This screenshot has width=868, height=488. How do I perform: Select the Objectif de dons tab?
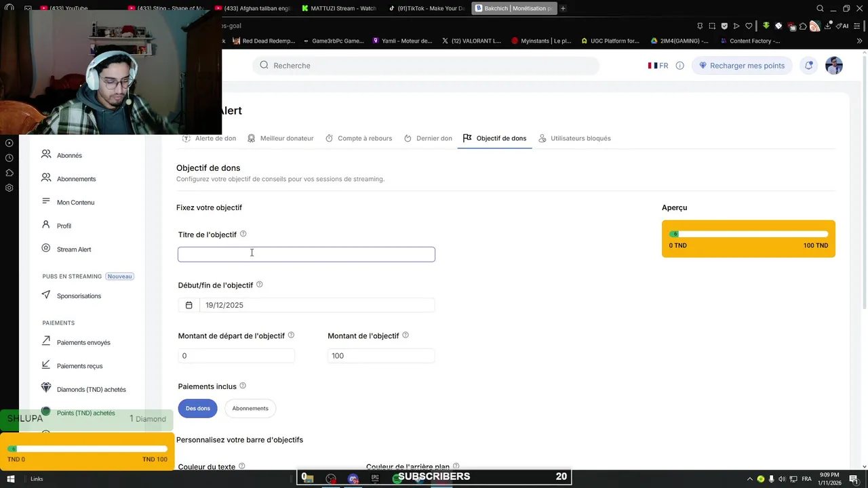tap(494, 138)
